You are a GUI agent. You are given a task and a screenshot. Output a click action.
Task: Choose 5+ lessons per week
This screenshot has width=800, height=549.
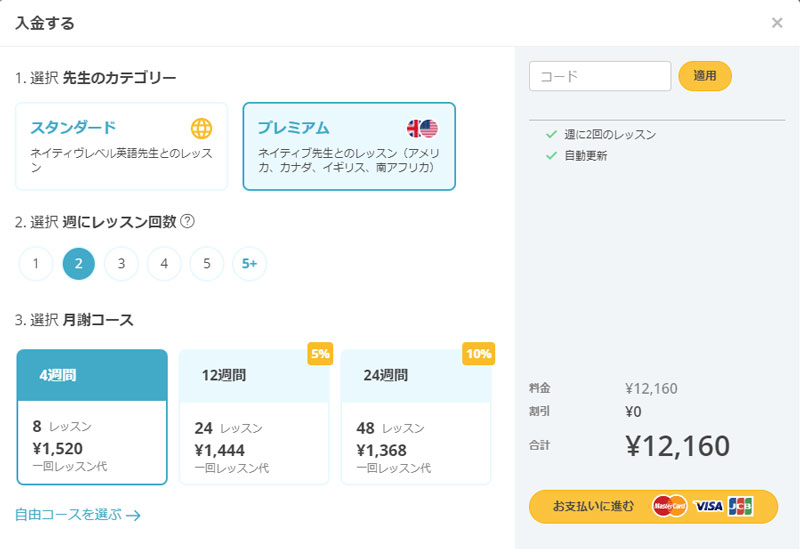(249, 264)
